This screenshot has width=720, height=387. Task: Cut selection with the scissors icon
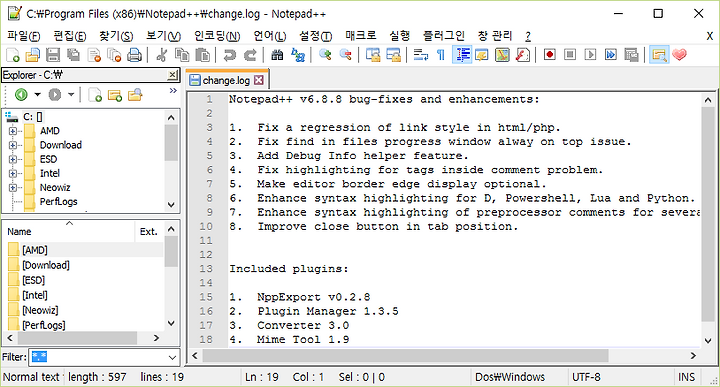coord(161,55)
